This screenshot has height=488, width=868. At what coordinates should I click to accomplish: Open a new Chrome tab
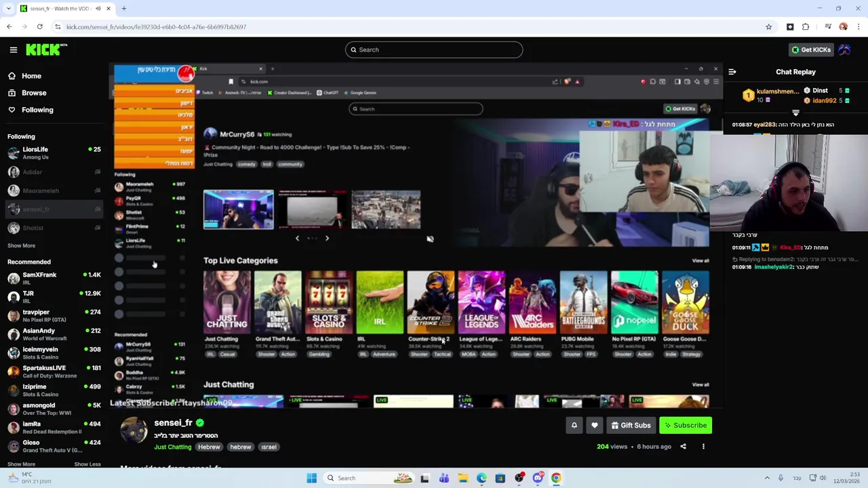click(x=124, y=8)
